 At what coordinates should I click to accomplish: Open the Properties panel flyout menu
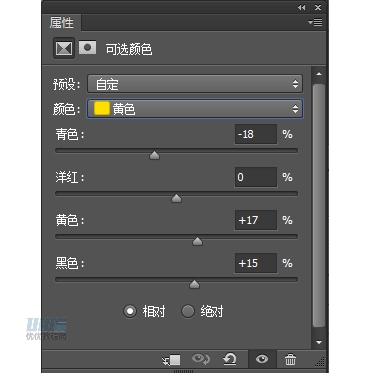pyautogui.click(x=315, y=22)
